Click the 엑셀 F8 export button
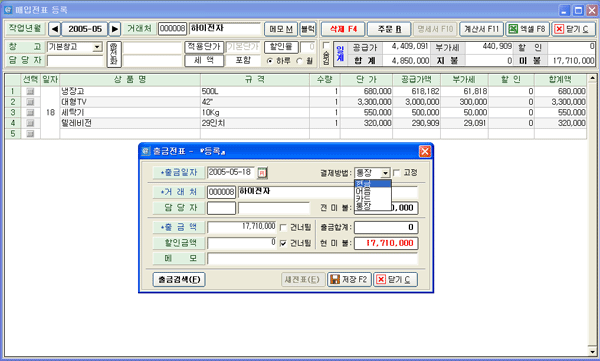 pos(528,29)
